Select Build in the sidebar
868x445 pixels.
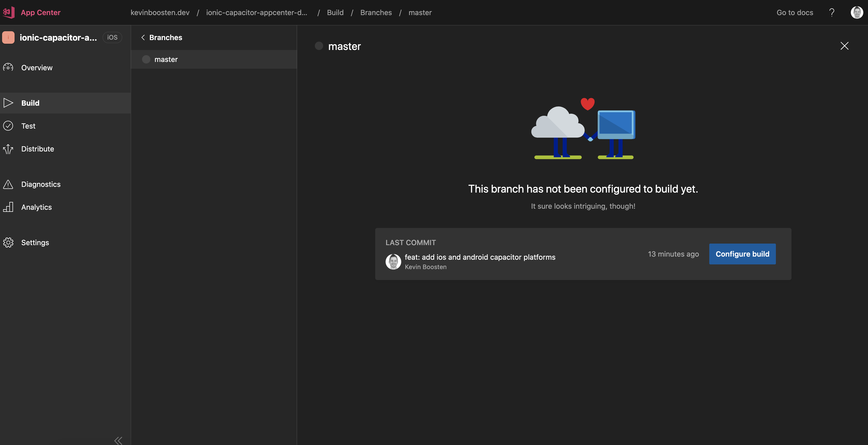65,103
